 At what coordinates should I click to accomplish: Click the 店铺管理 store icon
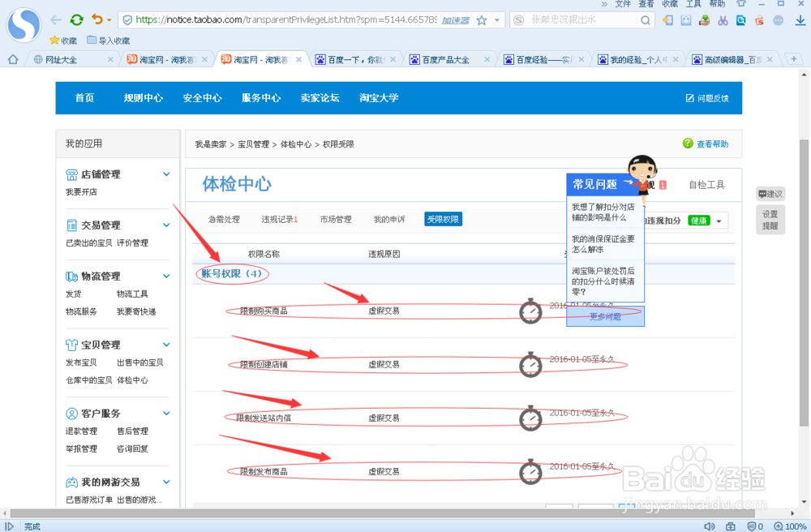[72, 174]
